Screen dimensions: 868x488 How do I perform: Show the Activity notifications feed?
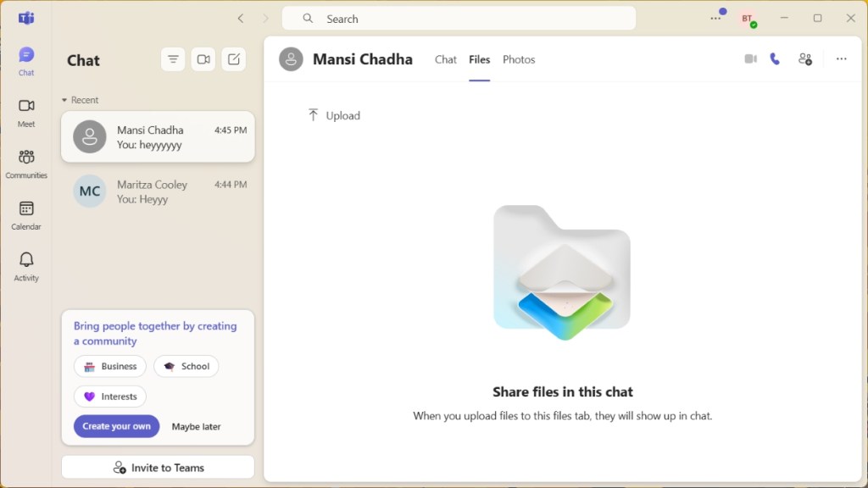point(26,266)
